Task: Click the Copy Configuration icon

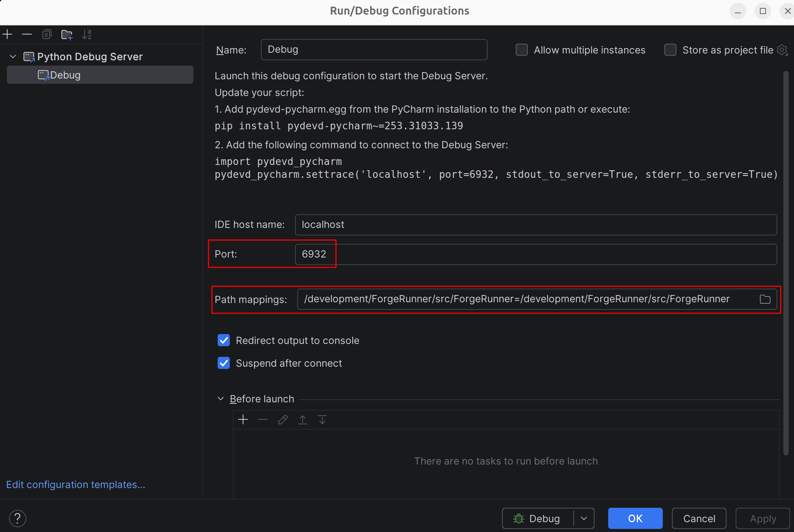Action: tap(47, 35)
